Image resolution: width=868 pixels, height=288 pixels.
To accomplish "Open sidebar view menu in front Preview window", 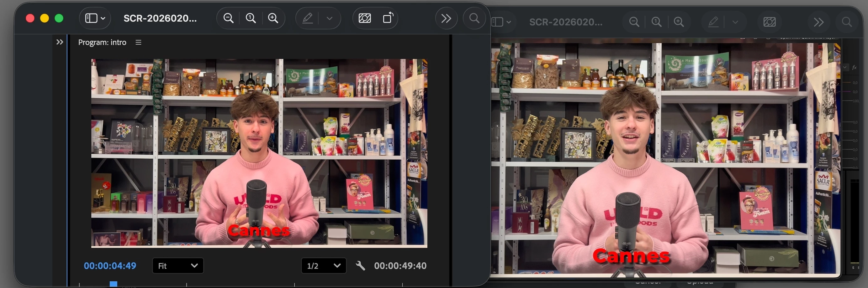I will (x=95, y=18).
